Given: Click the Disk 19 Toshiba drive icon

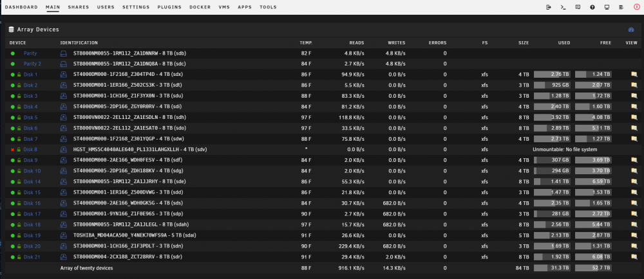Looking at the screenshot, I should 64,235.
